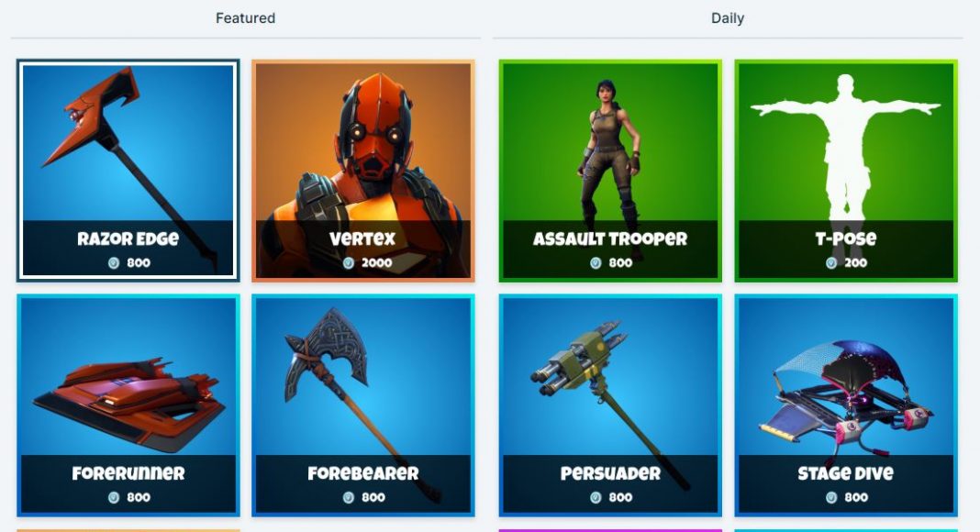980x532 pixels.
Task: Select the Forebearer pickaxe item
Action: coord(363,405)
